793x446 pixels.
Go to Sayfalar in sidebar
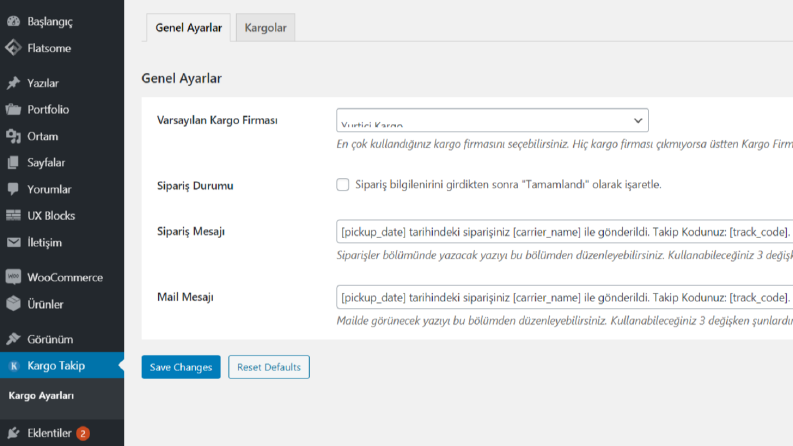pos(62,162)
